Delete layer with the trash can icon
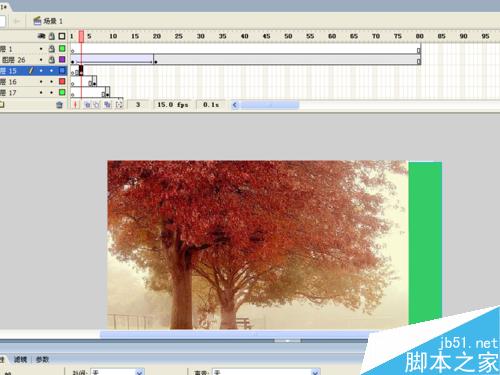Viewport: 500px width, 375px height. pos(59,105)
